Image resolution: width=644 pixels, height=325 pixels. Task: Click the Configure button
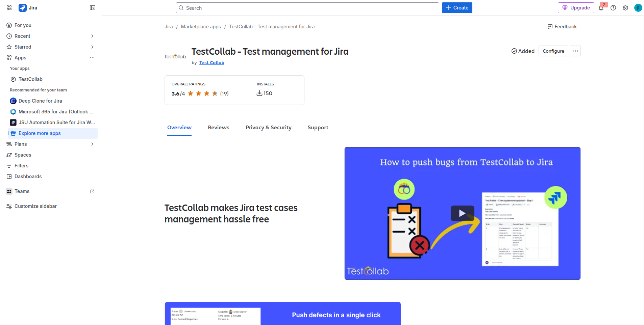click(x=553, y=51)
